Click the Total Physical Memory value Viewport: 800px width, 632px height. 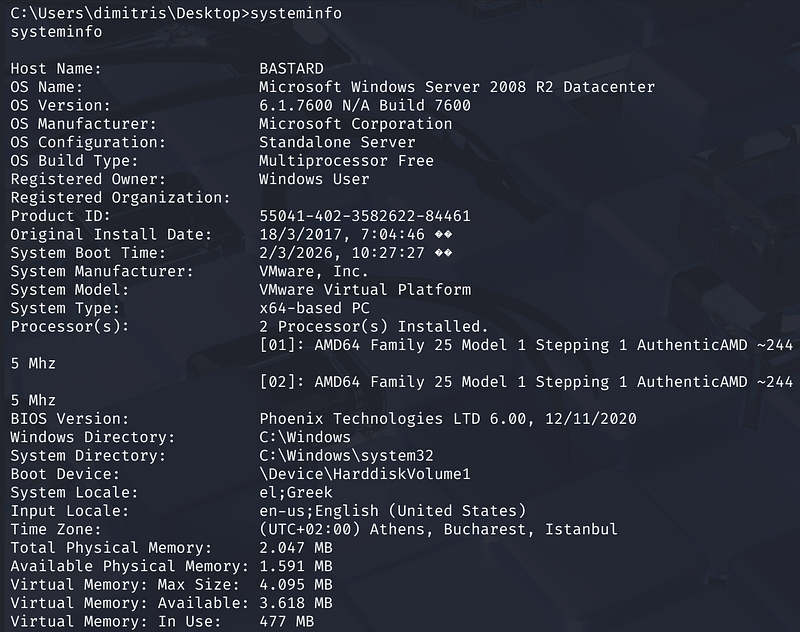pos(296,548)
